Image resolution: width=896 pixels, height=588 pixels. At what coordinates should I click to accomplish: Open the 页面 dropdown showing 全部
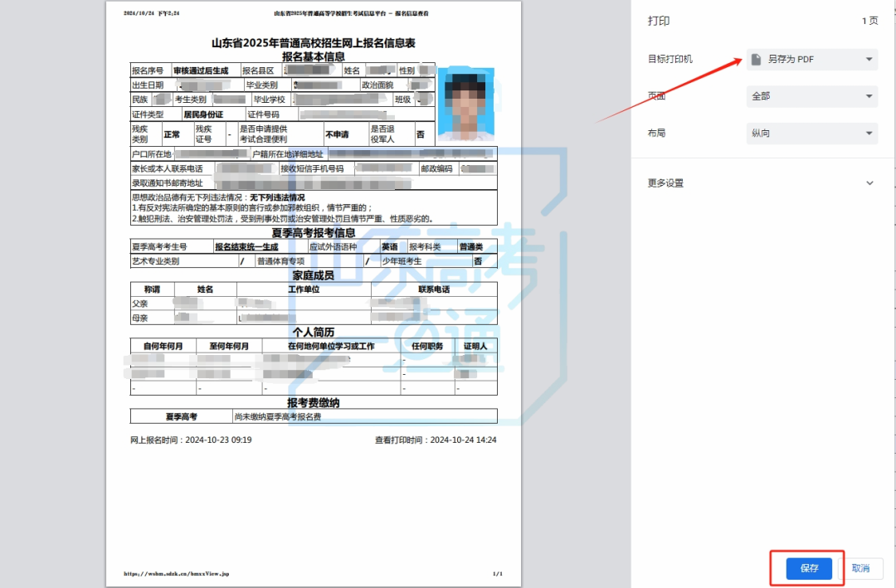point(811,96)
